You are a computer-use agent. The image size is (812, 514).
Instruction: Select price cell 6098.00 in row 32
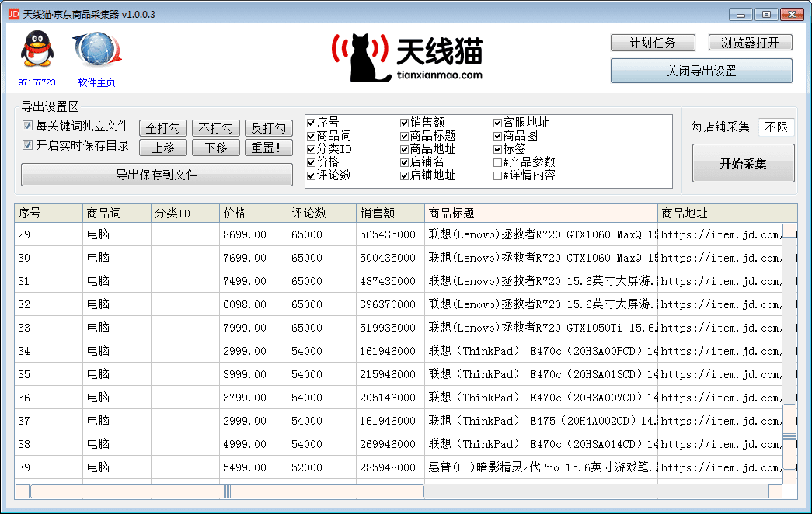tap(254, 304)
